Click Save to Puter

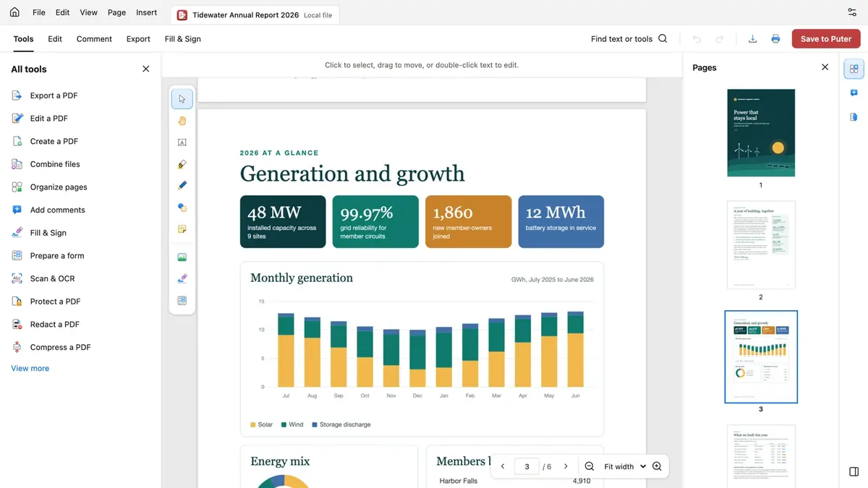tap(826, 39)
